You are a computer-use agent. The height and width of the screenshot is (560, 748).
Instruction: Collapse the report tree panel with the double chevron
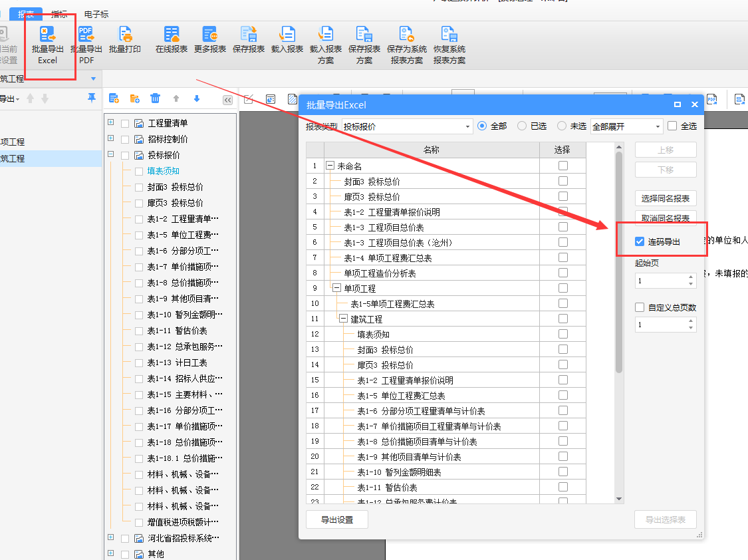227,100
